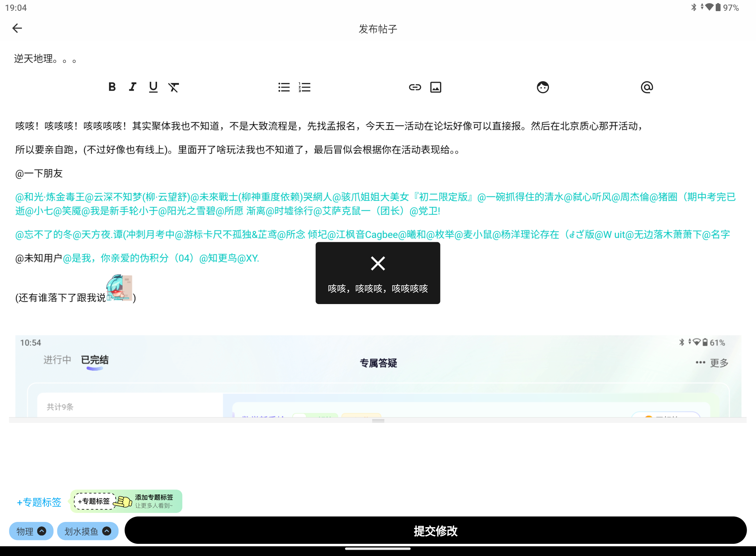Open the emoji picker
Viewport: 756px width, 556px height.
pyautogui.click(x=543, y=87)
